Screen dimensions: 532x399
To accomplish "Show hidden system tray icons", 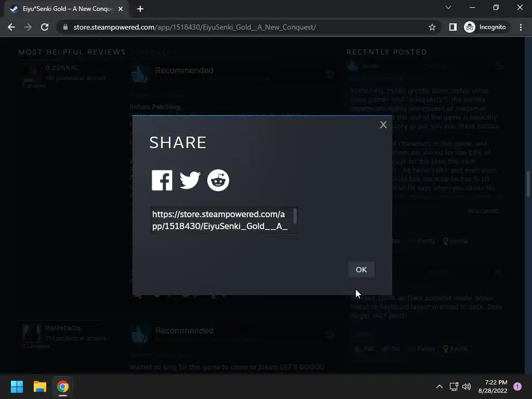I will (440, 387).
